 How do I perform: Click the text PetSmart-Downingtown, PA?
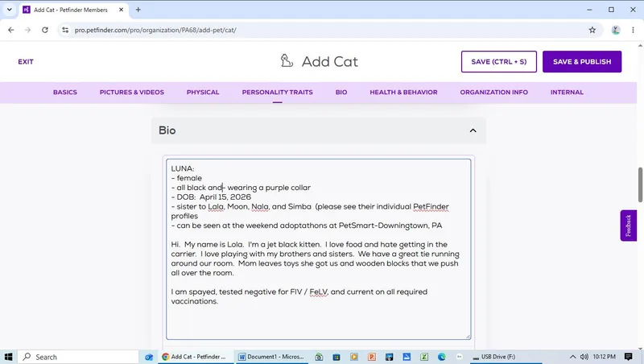coord(390,225)
